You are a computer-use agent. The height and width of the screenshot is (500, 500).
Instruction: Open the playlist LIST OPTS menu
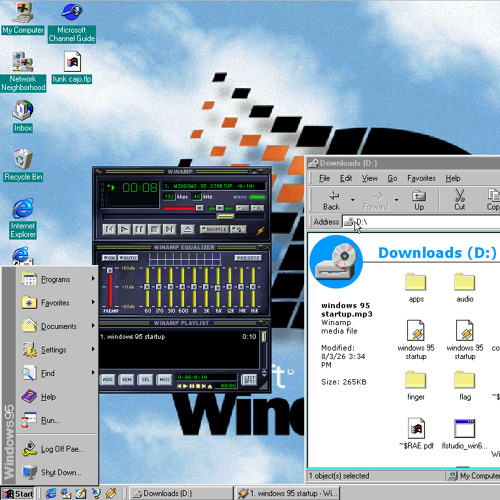click(249, 379)
